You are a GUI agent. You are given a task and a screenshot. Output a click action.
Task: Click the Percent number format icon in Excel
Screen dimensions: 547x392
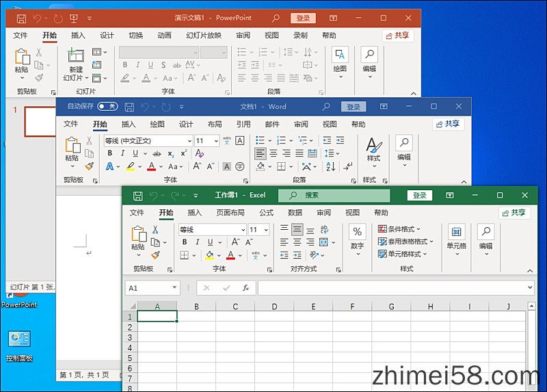(x=357, y=232)
